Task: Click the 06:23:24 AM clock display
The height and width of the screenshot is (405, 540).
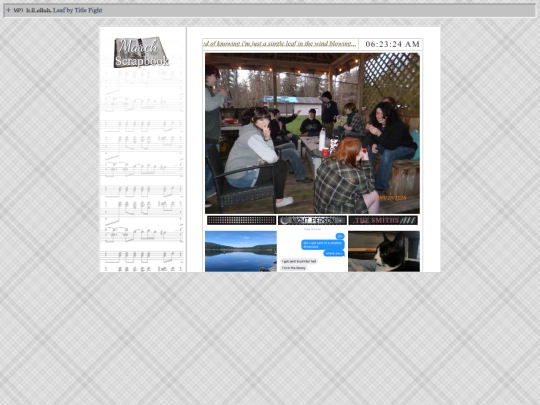Action: click(x=392, y=44)
